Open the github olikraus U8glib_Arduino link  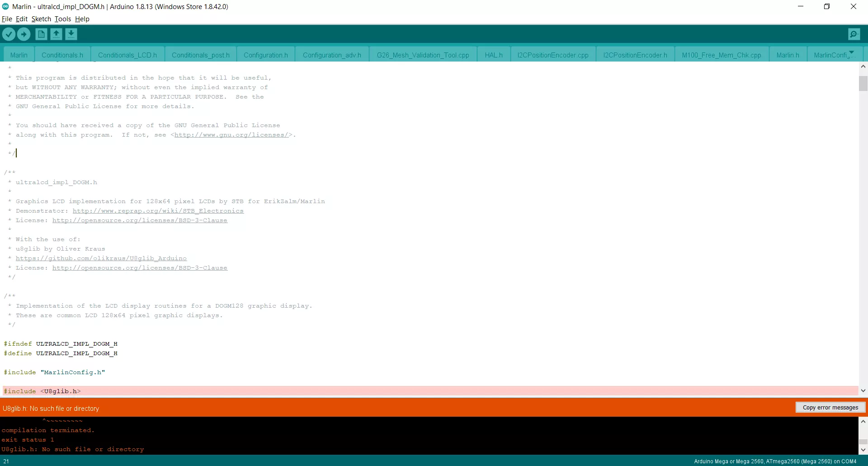click(101, 258)
